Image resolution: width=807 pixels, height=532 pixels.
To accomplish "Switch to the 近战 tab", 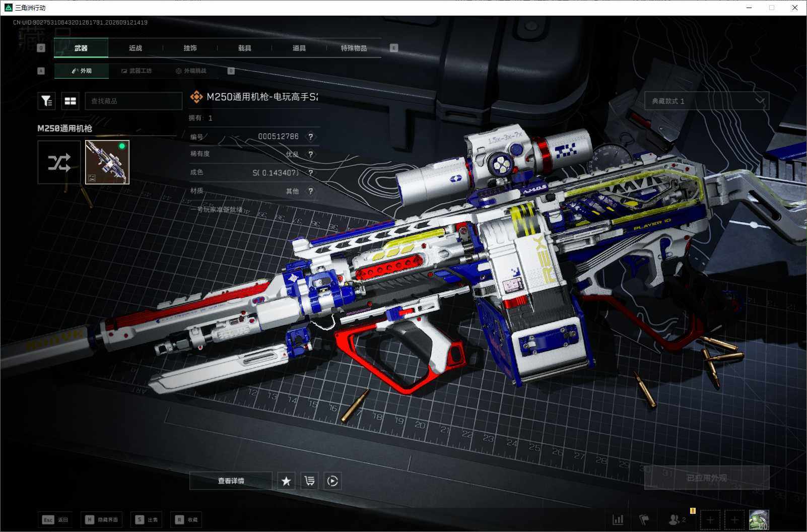I will 136,48.
